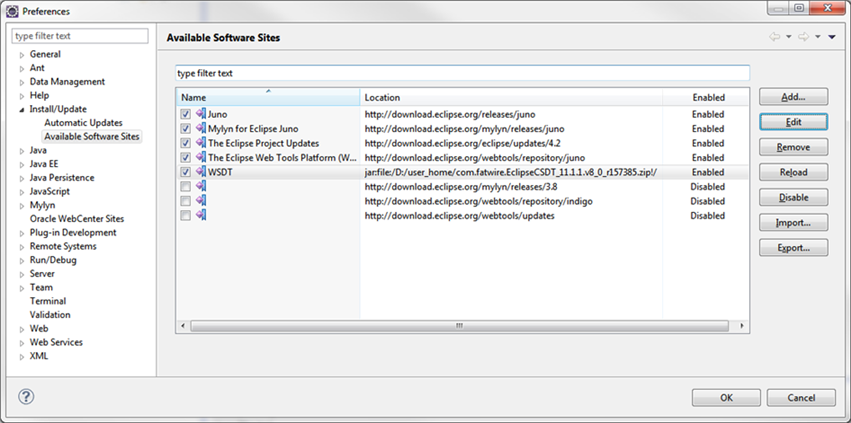Click the repository icon beside The Eclipse Project Updates
The height and width of the screenshot is (423, 851).
coord(201,143)
